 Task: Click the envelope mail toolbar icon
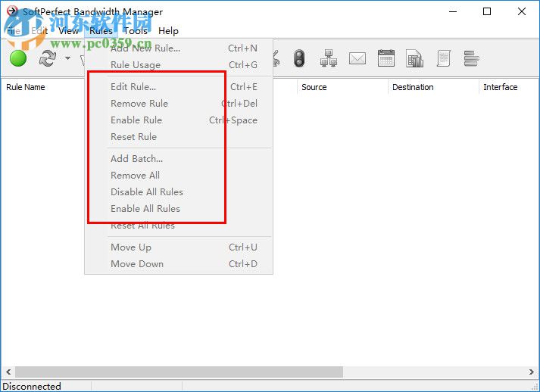tap(357, 58)
